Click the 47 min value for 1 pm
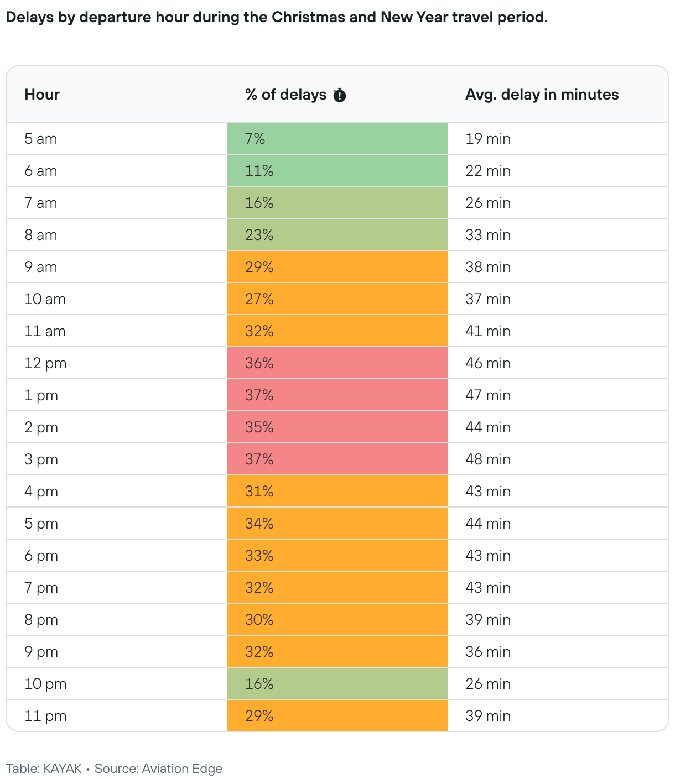 487,395
